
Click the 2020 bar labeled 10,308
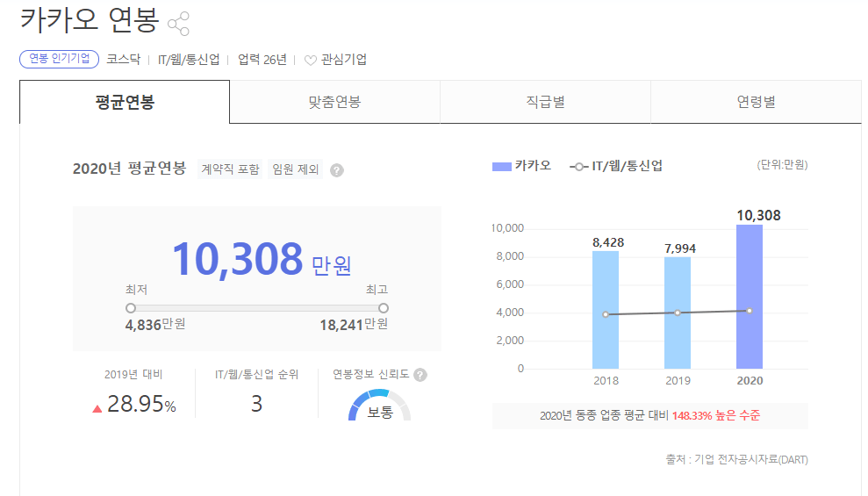click(x=750, y=297)
